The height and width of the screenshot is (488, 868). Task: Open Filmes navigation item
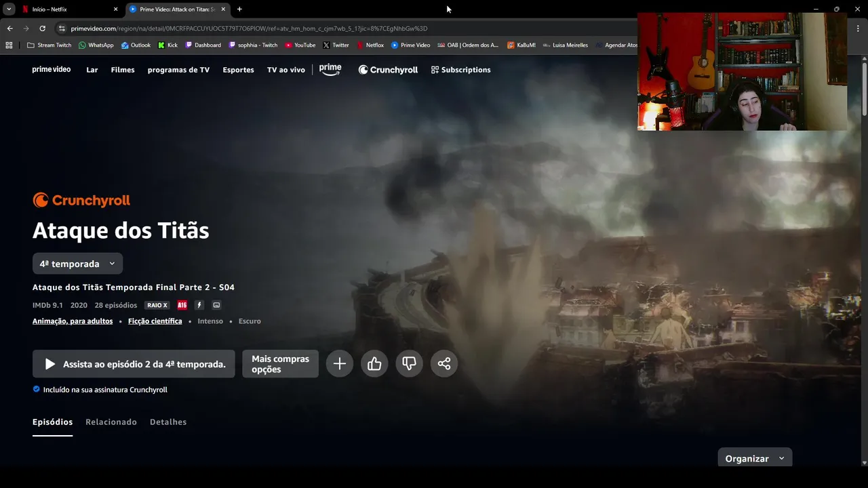[123, 70]
